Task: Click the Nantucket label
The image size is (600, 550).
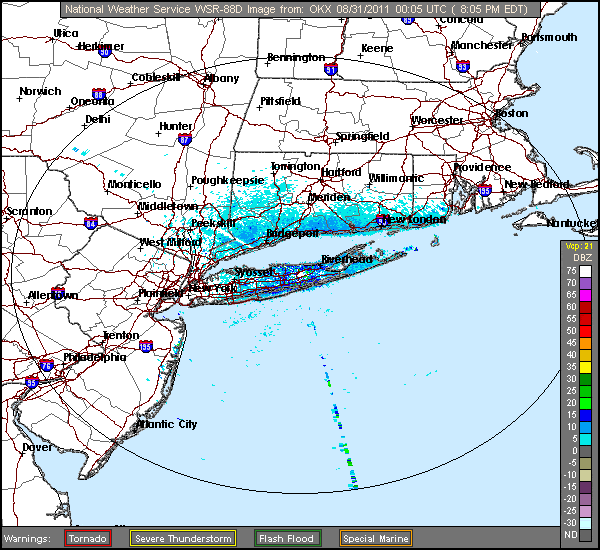Action: pos(572,223)
